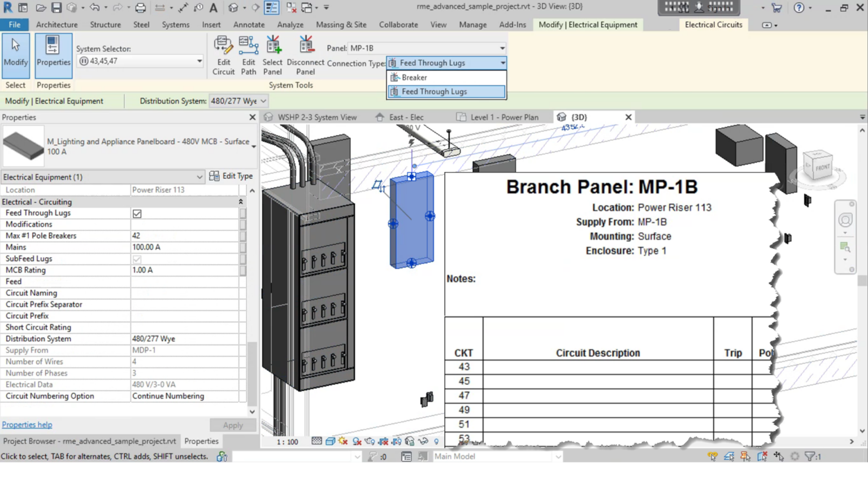The width and height of the screenshot is (868, 488).
Task: Click the Select Panel tool
Action: [272, 54]
